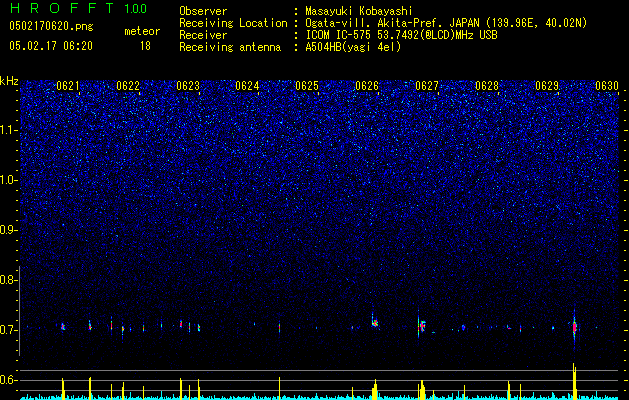629x400 pixels.
Task: Click the 0.7 kHz axis label
Action: click(x=9, y=330)
